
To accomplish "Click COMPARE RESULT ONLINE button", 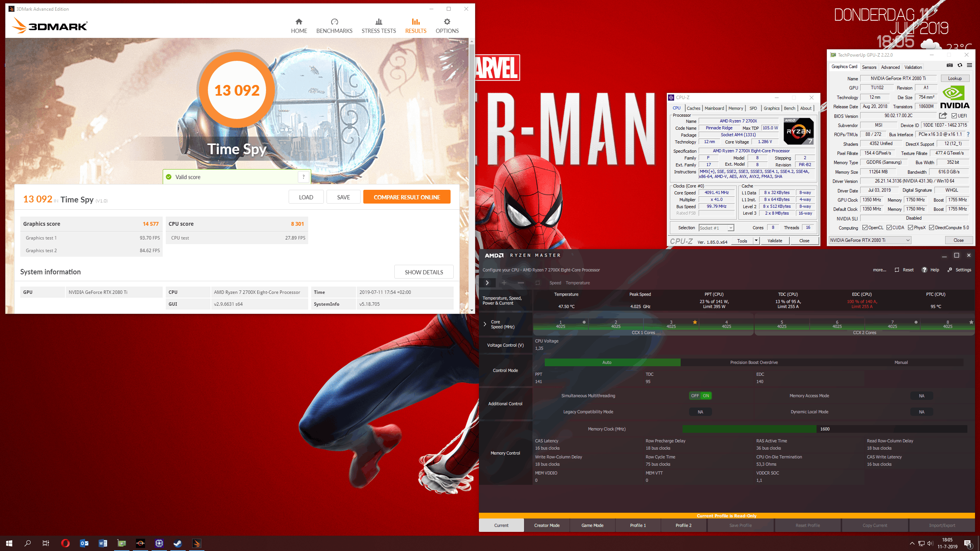I will (407, 197).
